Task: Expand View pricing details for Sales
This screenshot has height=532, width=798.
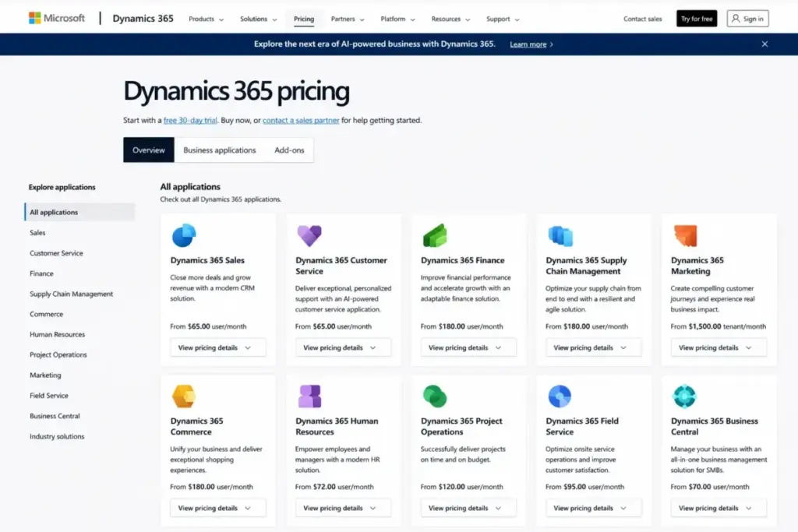Action: tap(218, 347)
